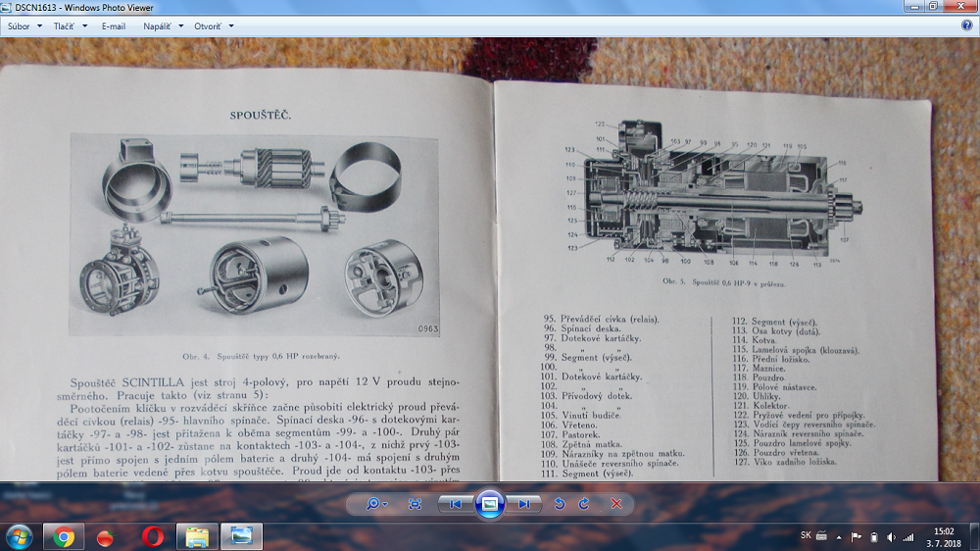This screenshot has width=980, height=551.
Task: Click the E-mail toolbar button
Action: 113,26
